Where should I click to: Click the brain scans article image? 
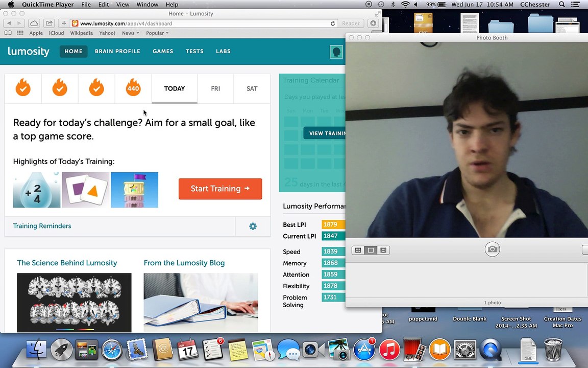(74, 303)
